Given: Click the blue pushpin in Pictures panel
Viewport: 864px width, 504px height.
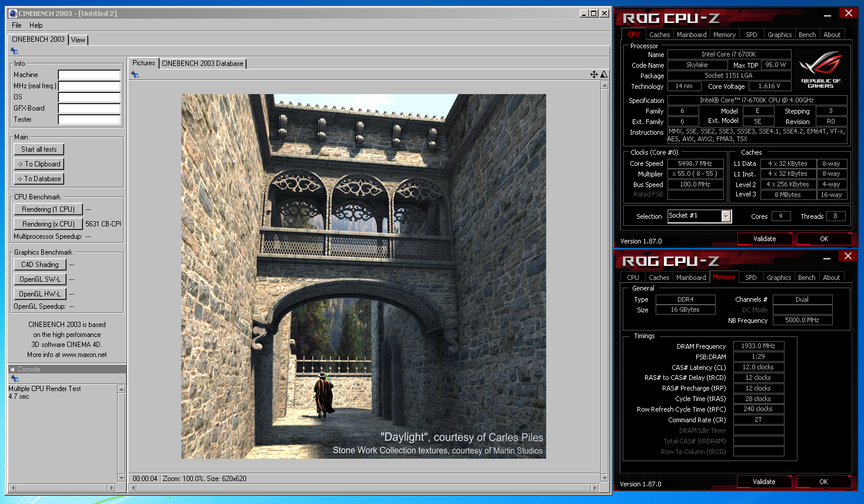Looking at the screenshot, I should [135, 75].
